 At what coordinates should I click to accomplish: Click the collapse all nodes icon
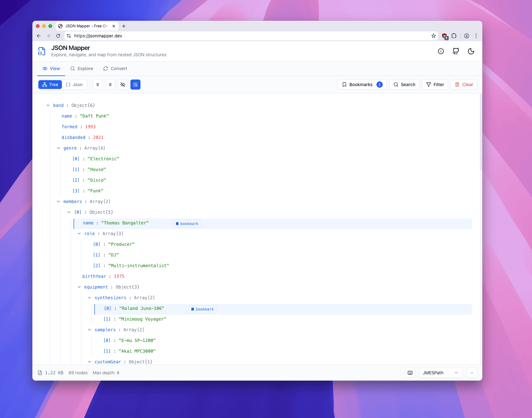[110, 85]
